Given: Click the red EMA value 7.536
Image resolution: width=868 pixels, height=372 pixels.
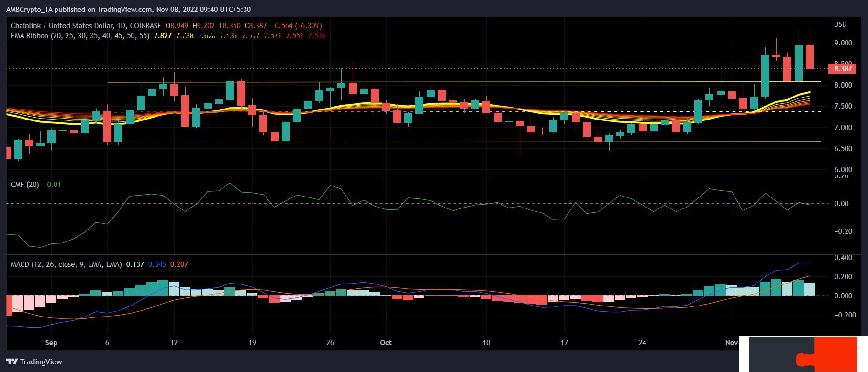Looking at the screenshot, I should (x=316, y=36).
